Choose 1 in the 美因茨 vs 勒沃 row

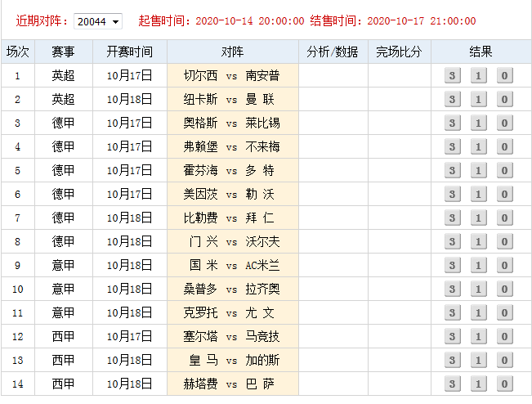click(478, 194)
